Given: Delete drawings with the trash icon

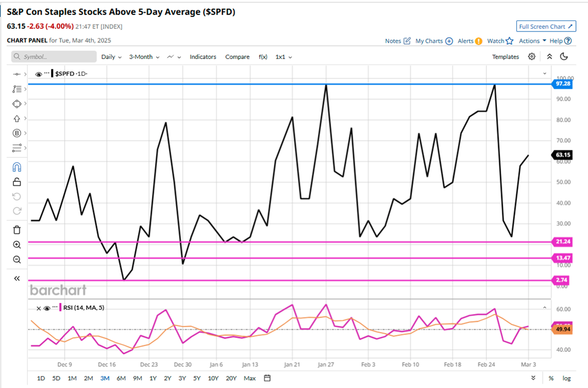Looking at the screenshot, I should coord(17,230).
